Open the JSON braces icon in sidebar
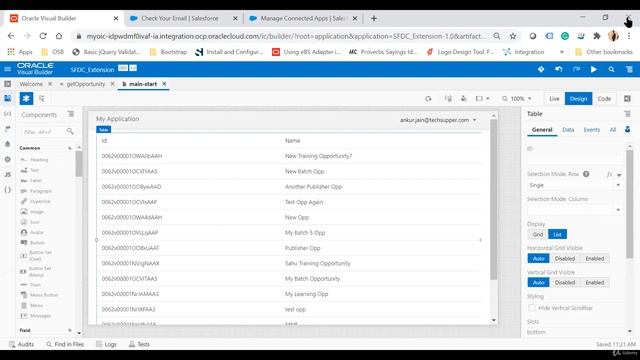Screen dimensions: 640x360 click(x=7, y=190)
